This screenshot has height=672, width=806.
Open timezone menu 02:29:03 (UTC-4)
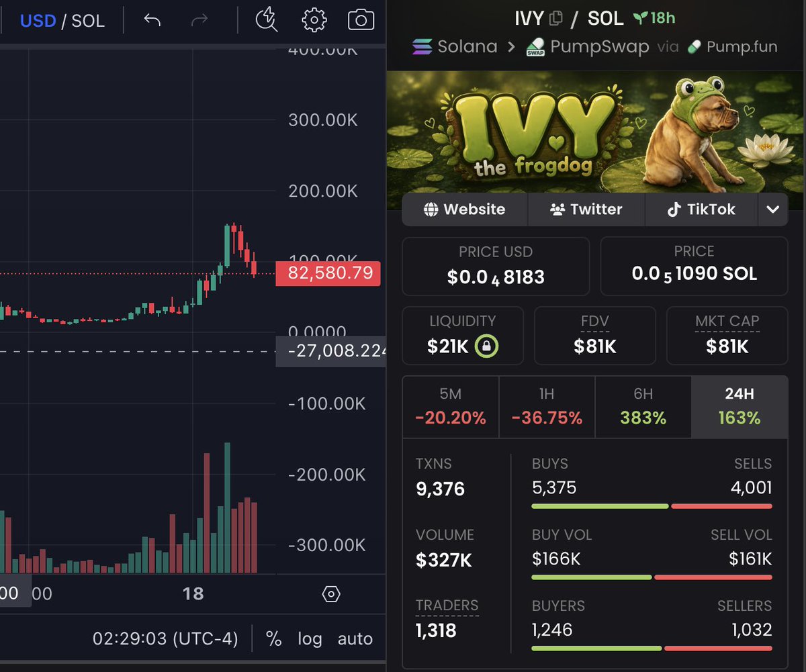point(165,638)
